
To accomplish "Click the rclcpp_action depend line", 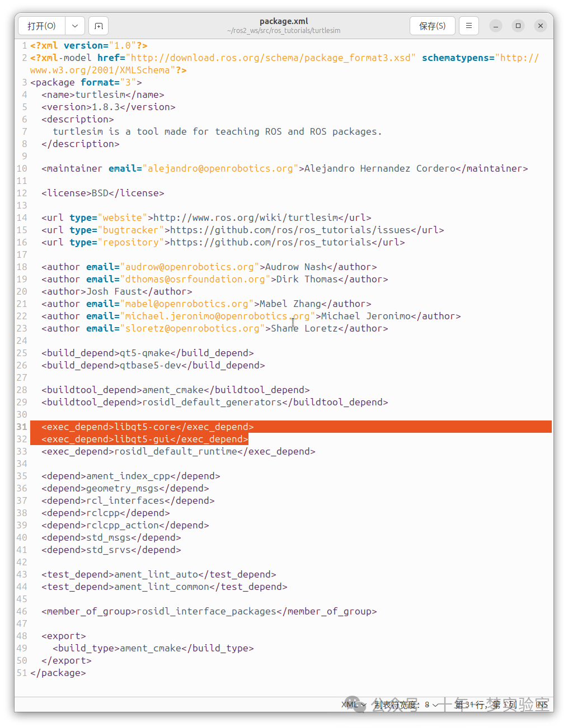I will coord(125,525).
